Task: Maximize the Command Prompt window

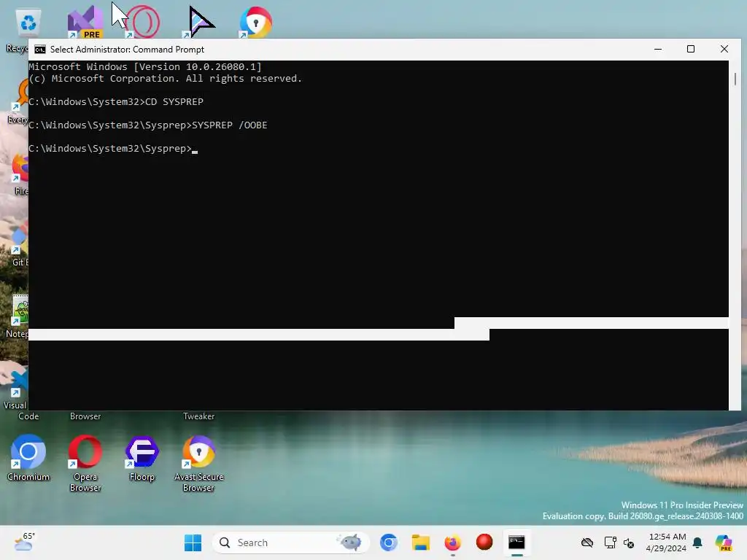Action: (691, 49)
